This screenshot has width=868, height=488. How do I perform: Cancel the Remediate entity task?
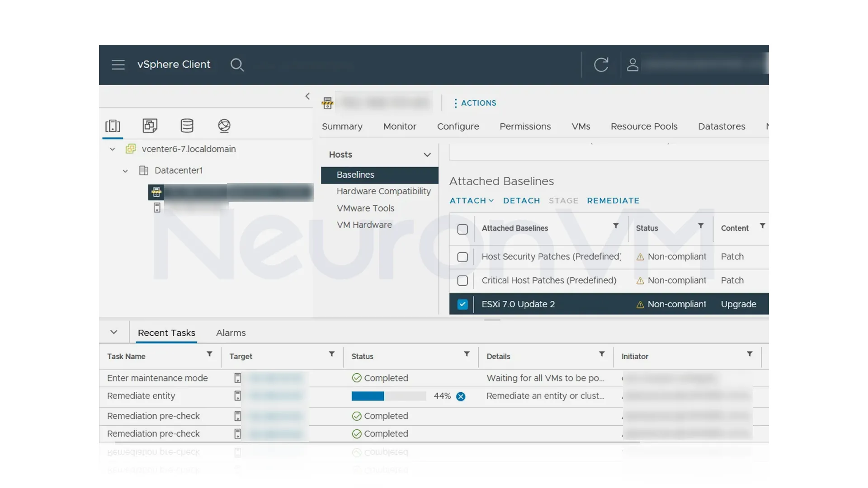coord(461,397)
